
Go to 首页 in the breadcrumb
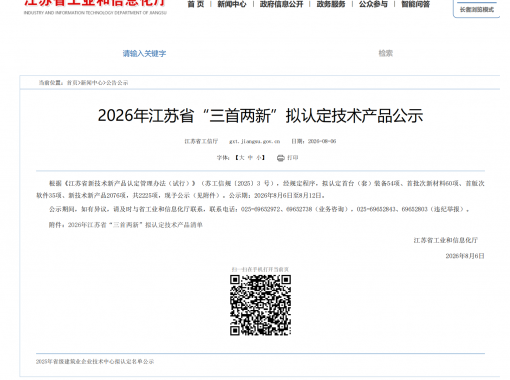click(x=72, y=83)
